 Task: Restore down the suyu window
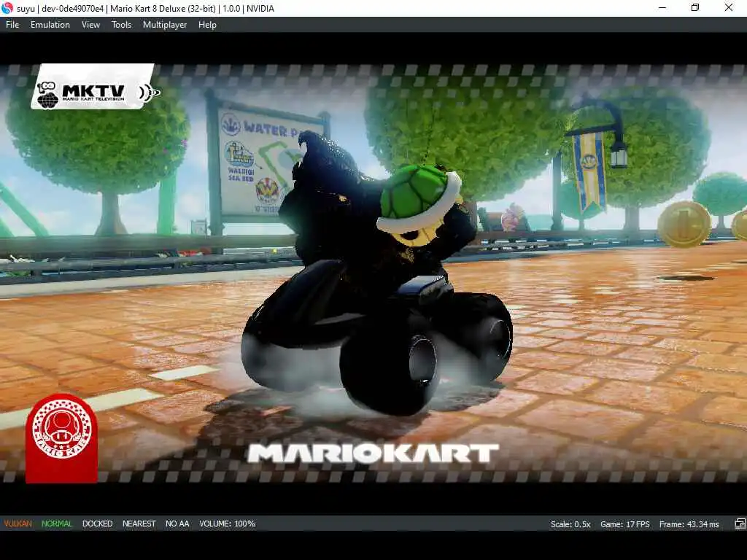click(x=695, y=8)
